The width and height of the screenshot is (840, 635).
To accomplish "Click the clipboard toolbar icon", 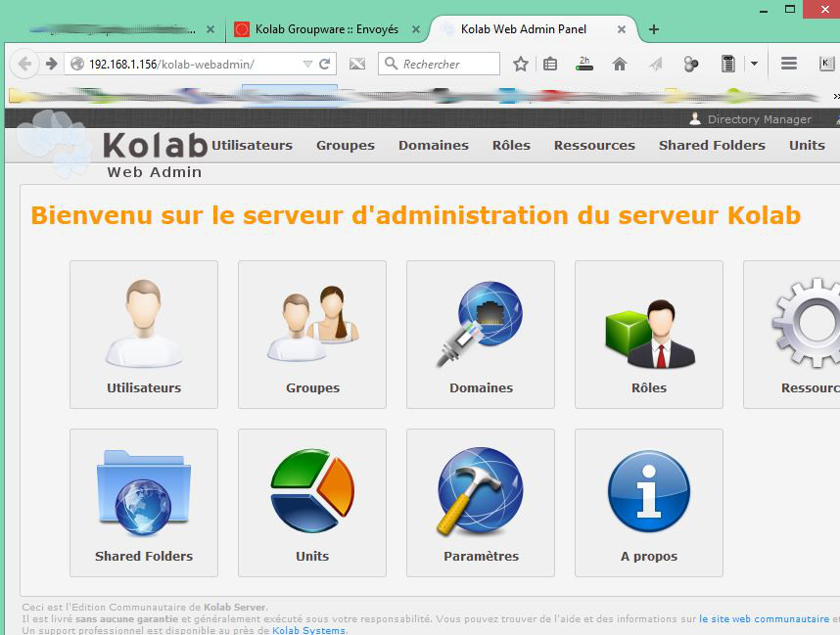I will pyautogui.click(x=728, y=65).
